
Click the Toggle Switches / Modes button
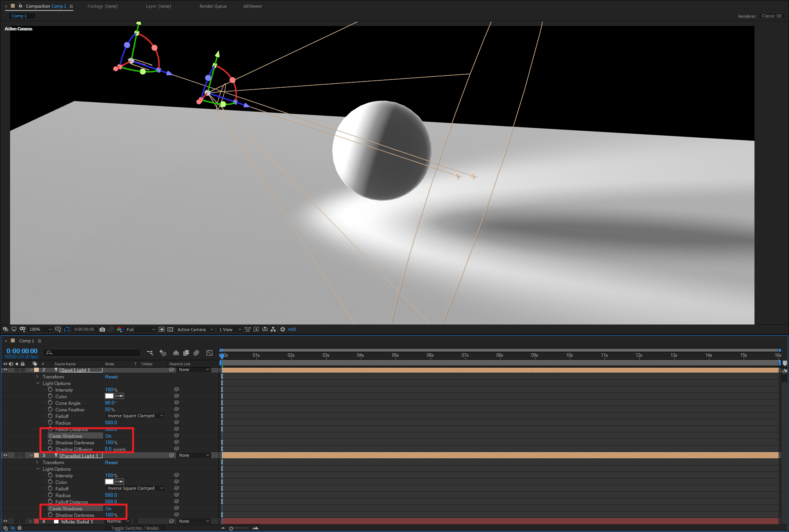[135, 528]
